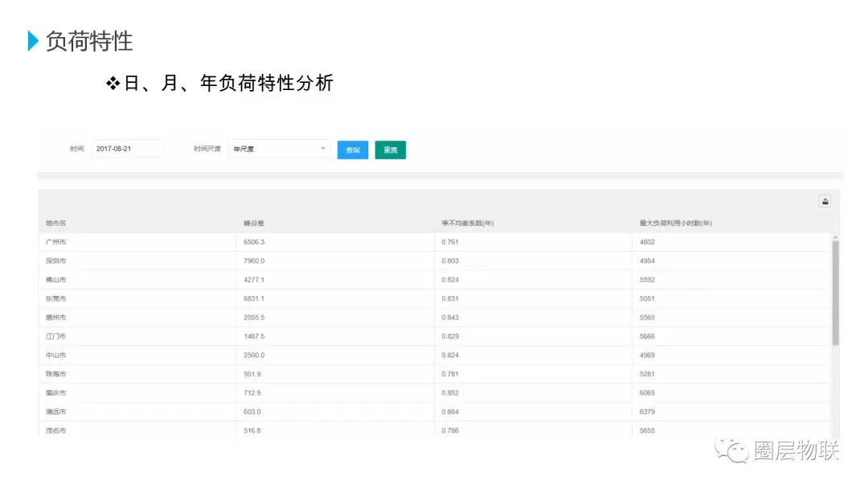Click the blue 查询 button

[353, 150]
